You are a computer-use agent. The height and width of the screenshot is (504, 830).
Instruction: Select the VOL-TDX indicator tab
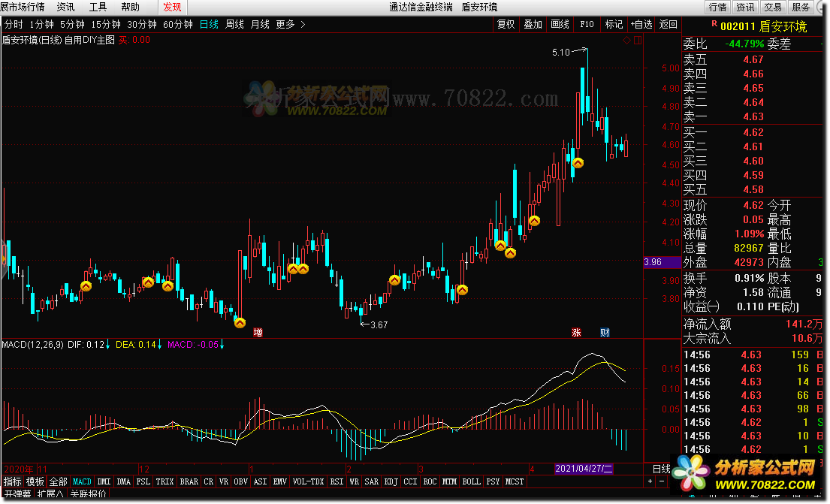click(x=308, y=481)
